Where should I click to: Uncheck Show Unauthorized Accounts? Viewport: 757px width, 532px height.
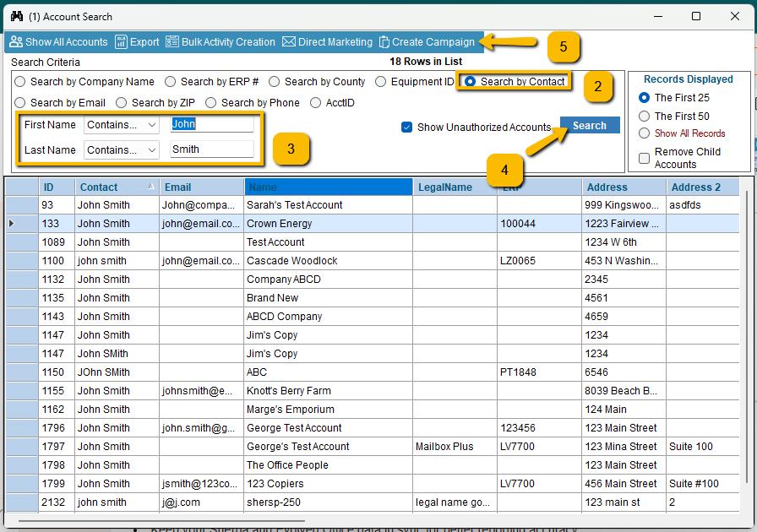tap(407, 128)
